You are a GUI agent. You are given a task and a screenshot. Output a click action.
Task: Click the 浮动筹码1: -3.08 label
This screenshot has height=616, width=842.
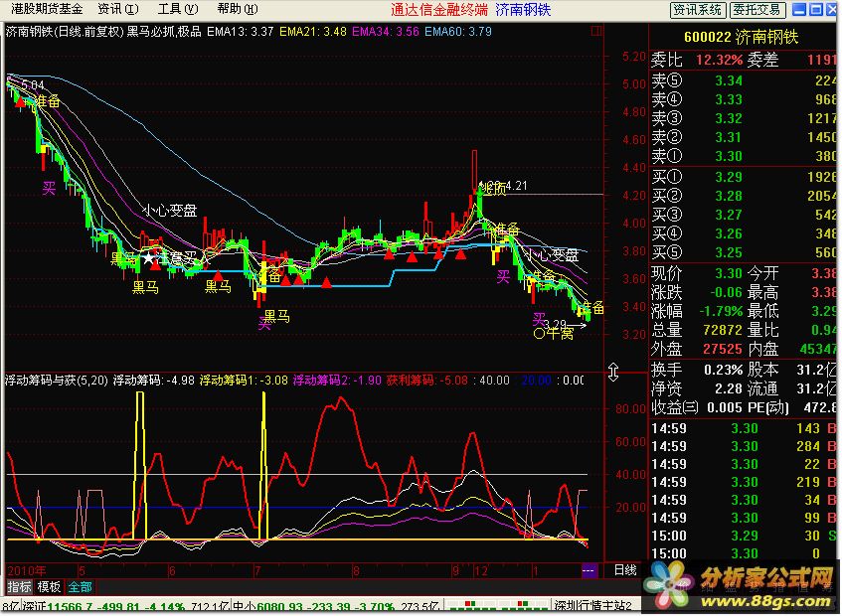244,381
